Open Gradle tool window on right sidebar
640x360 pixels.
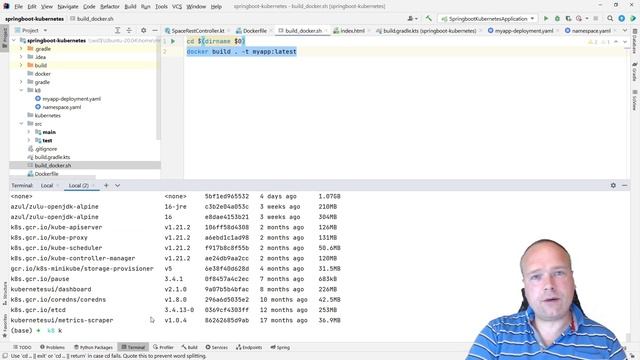pos(635,72)
